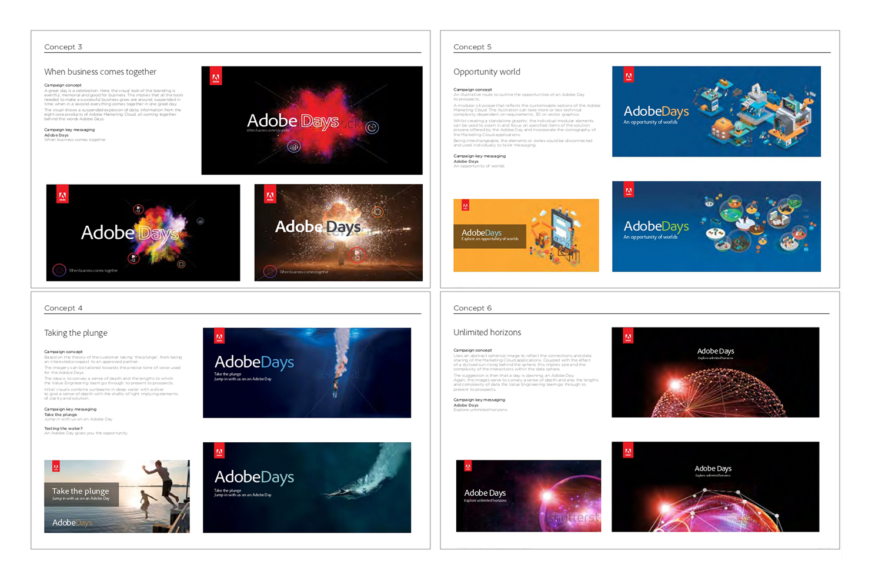This screenshot has height=588, width=882.
Task: Open the blue isometric cityscape visual
Action: [x=716, y=112]
